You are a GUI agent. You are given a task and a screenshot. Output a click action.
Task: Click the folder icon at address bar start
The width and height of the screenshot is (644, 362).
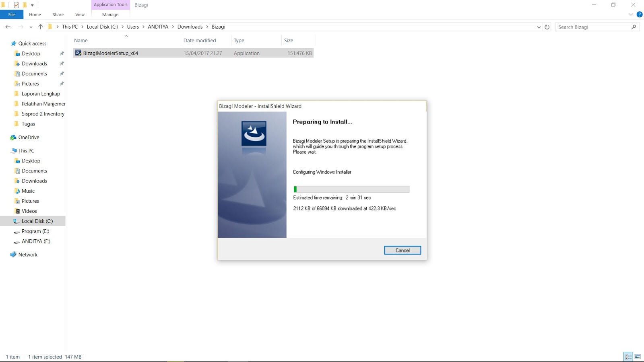pos(50,27)
